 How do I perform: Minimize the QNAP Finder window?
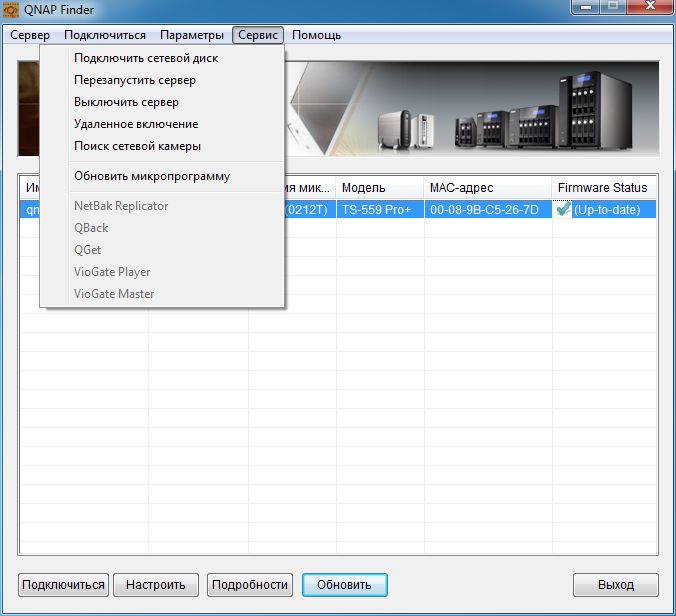(586, 7)
